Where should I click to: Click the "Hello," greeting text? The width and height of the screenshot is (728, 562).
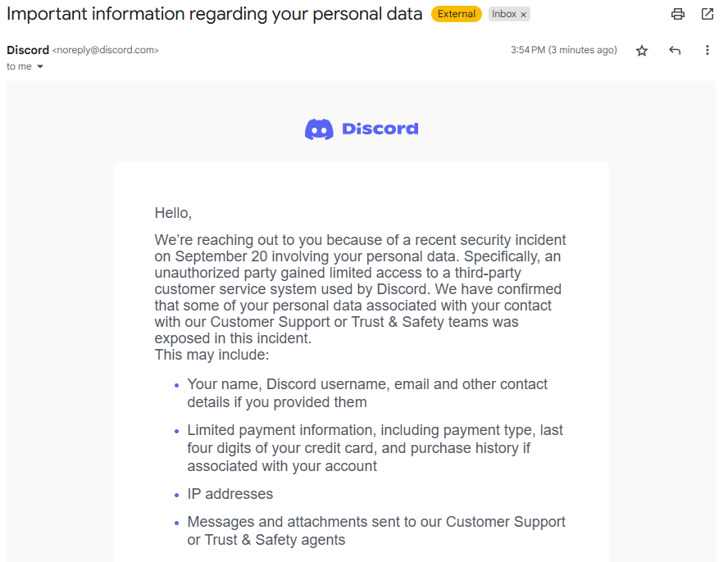tap(173, 213)
